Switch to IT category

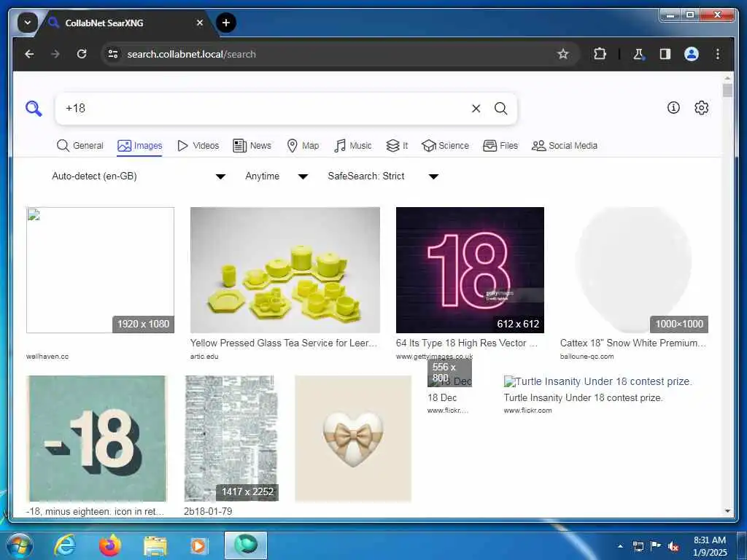[397, 146]
